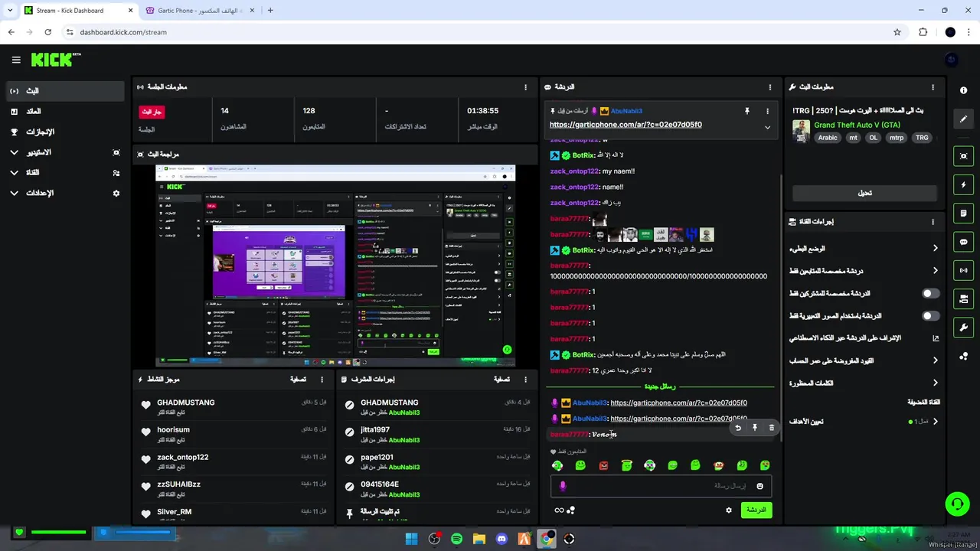
Task: Insert the red angry emote
Action: pyautogui.click(x=603, y=465)
